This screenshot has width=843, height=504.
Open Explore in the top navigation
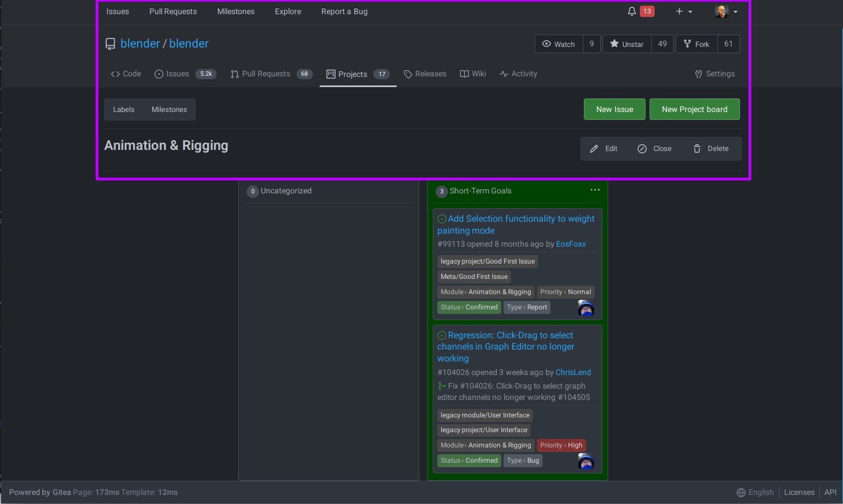(x=288, y=11)
